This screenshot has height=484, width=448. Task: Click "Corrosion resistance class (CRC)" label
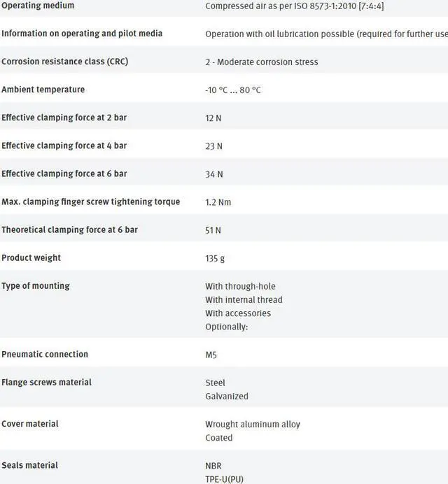pos(64,62)
